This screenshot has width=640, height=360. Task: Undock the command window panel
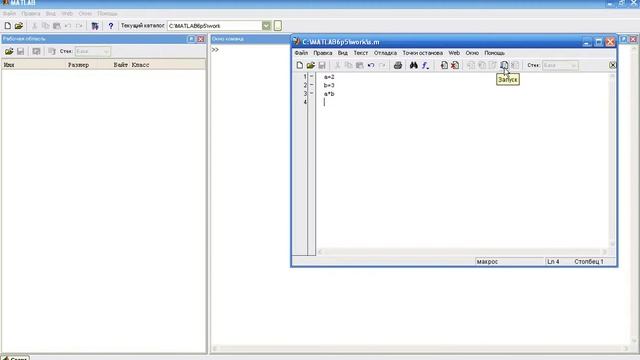(x=623, y=39)
